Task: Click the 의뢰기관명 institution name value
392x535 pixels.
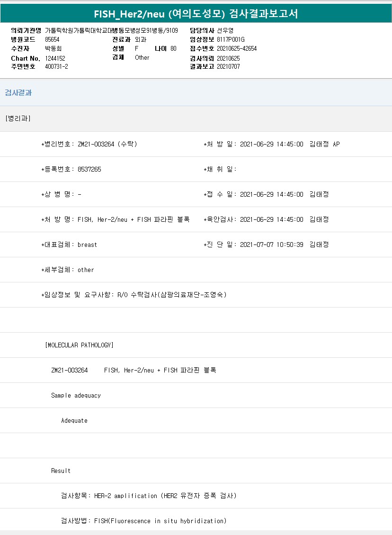Action: tap(111, 30)
